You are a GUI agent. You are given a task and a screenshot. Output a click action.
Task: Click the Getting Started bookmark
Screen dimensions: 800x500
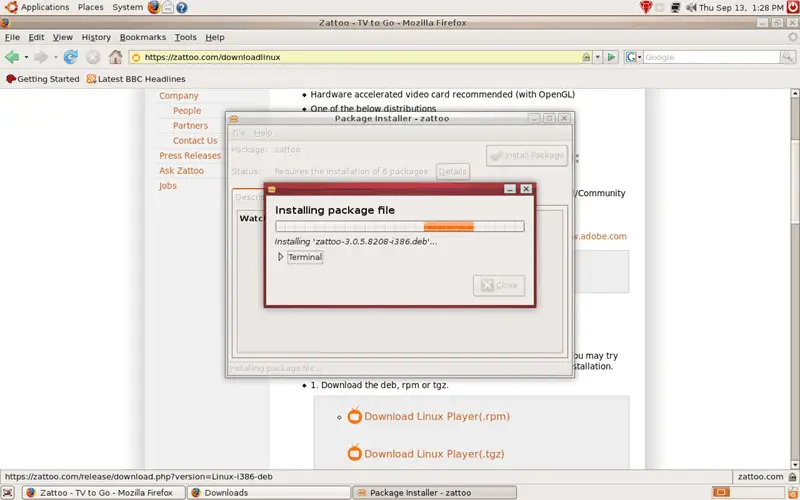(42, 79)
